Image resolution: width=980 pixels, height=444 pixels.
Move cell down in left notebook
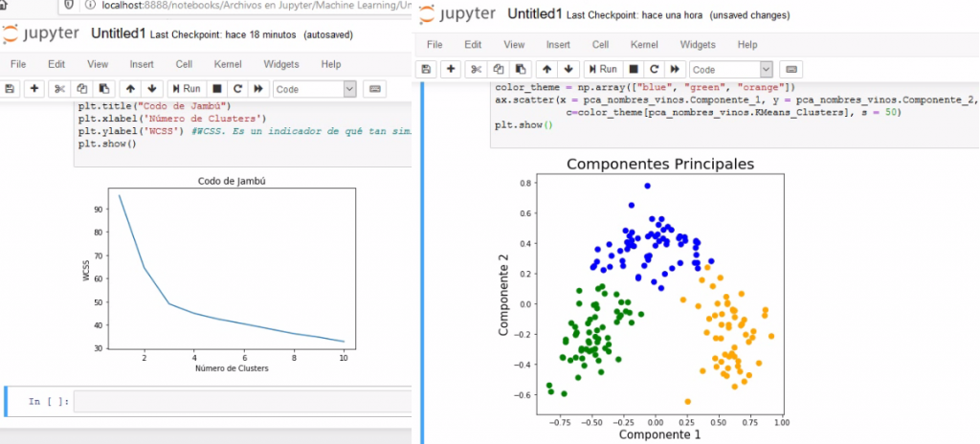[x=152, y=89]
